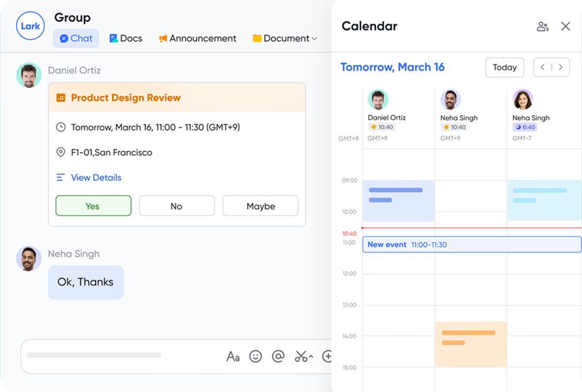Select Yes for the meeting invite
Screen dimensions: 582x392
[93, 206]
